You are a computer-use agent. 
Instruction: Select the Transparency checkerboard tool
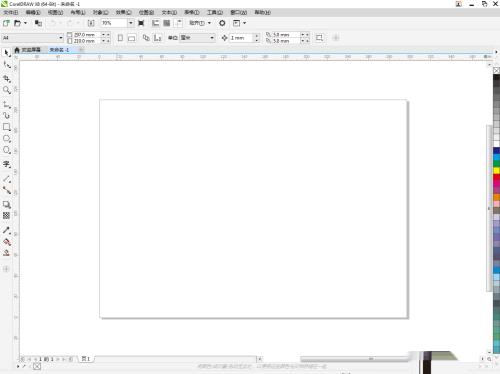tap(7, 216)
